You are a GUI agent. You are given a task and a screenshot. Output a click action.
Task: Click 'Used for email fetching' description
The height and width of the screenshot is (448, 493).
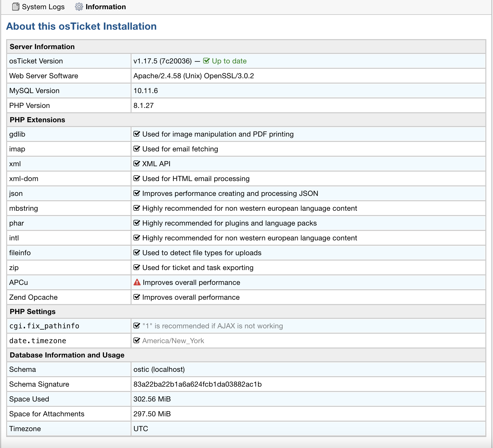180,149
